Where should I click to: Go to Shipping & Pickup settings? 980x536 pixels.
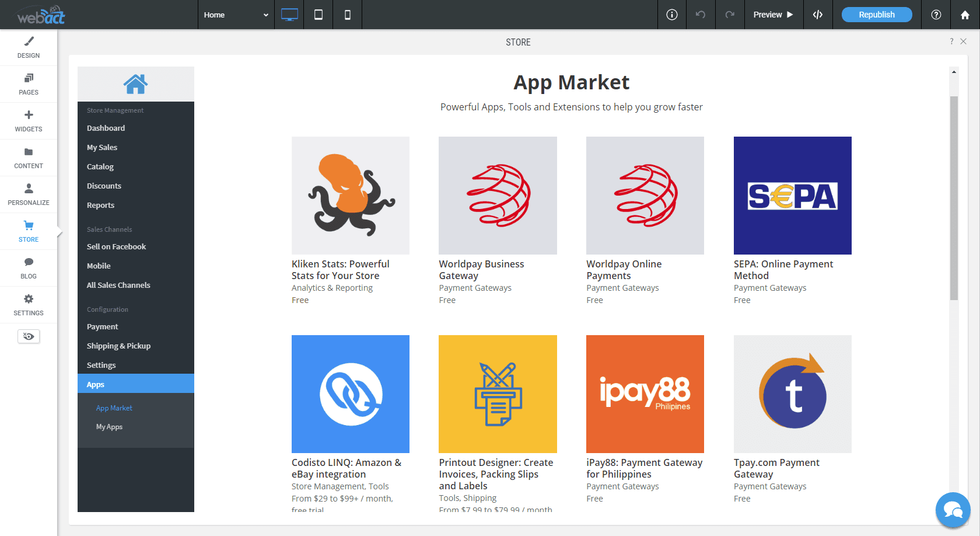pyautogui.click(x=119, y=346)
